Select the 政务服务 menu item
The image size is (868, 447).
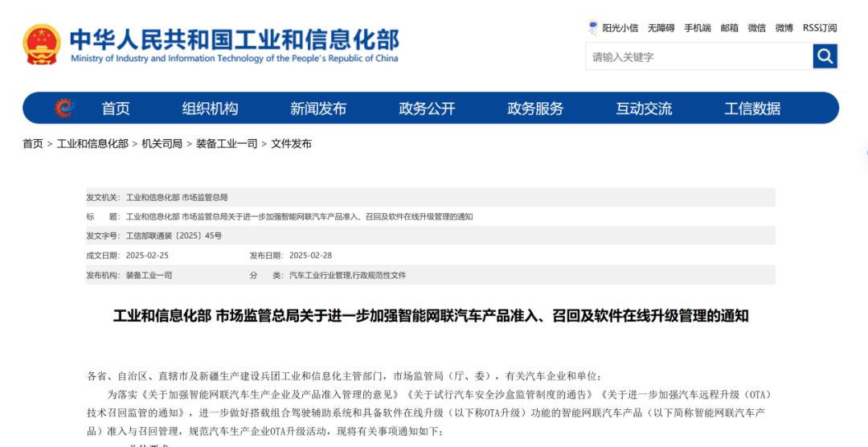pos(535,109)
